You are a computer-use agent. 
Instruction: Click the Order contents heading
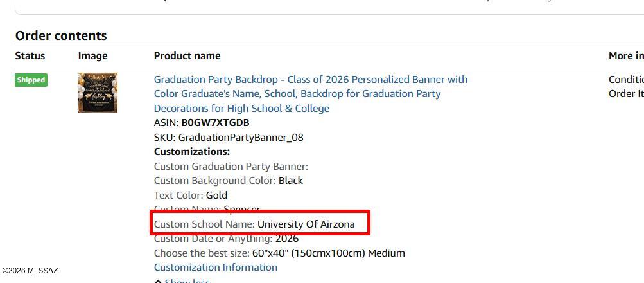coord(61,36)
